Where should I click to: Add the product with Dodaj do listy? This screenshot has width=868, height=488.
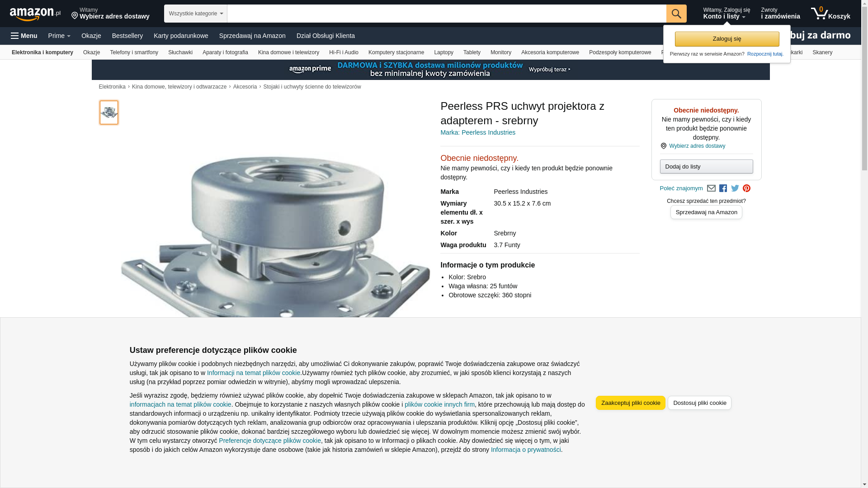(x=706, y=167)
